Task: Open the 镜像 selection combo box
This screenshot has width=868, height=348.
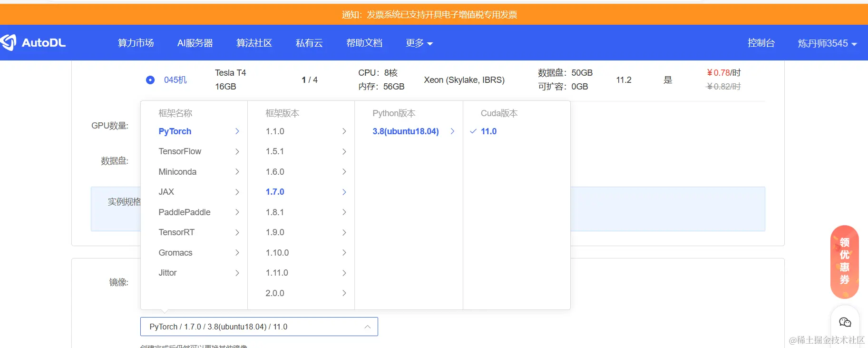Action: click(259, 327)
